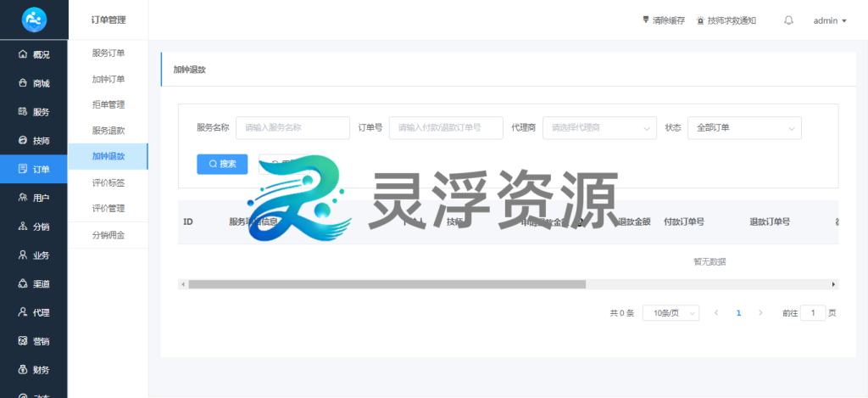Open the 用户 users sidebar item

tap(34, 198)
